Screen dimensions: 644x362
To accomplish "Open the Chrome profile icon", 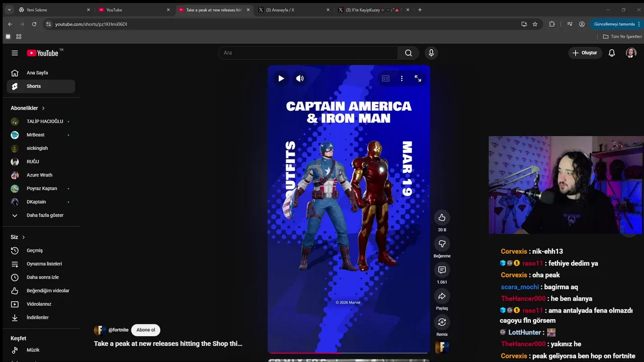I will point(582,24).
